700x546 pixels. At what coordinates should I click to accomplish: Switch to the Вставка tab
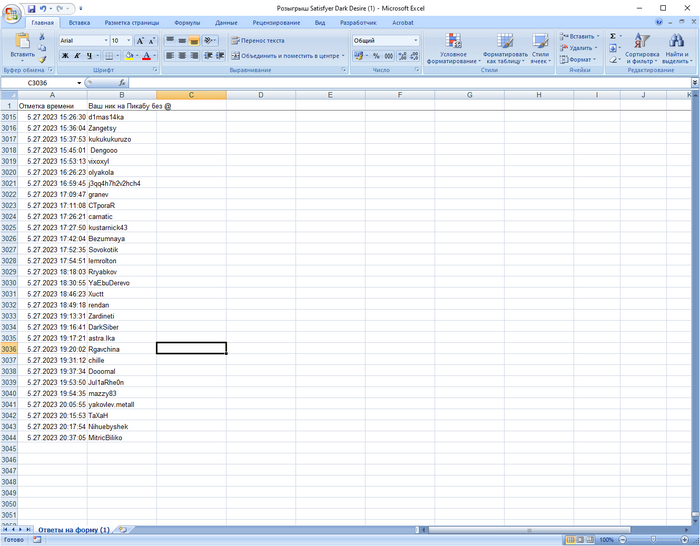point(79,23)
